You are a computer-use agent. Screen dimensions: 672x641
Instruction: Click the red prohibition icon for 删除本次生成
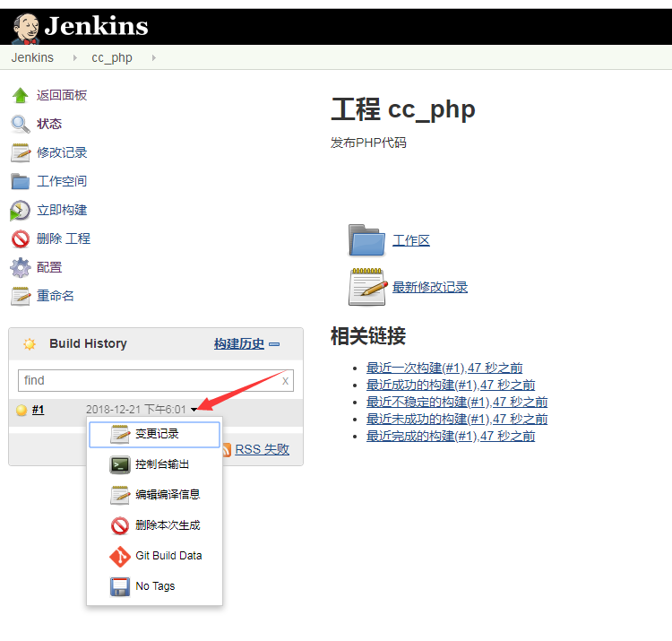(119, 525)
